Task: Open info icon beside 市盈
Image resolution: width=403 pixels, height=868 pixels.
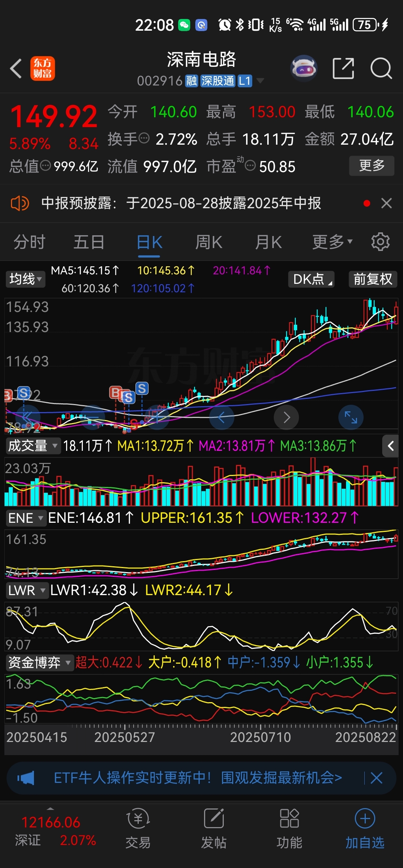Action: (x=250, y=166)
